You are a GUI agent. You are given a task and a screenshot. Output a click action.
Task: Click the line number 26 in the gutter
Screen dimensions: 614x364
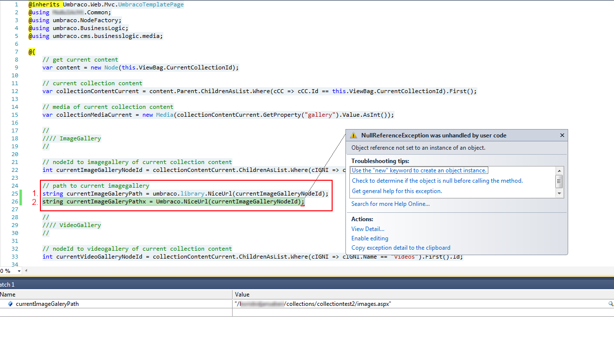tap(14, 201)
